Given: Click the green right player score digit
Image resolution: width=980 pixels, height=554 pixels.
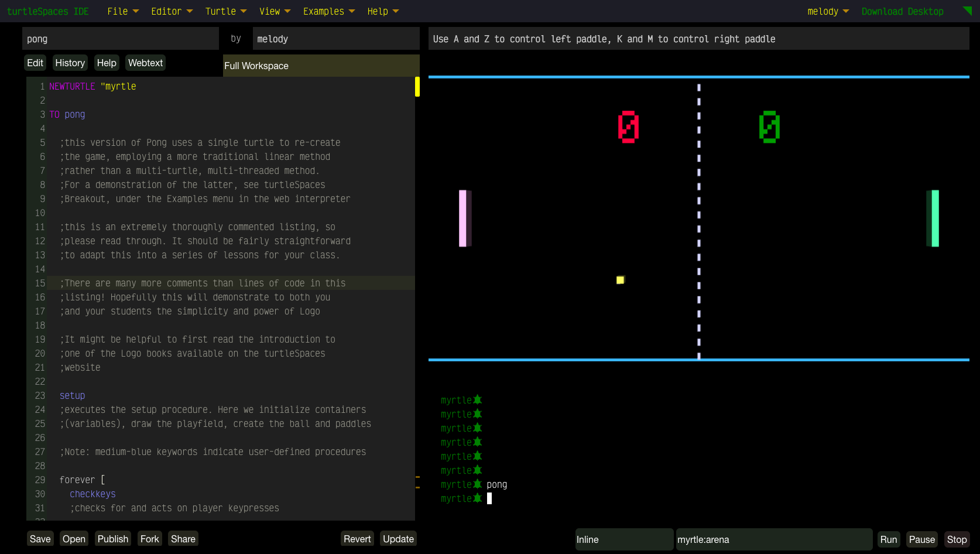Looking at the screenshot, I should (x=769, y=127).
